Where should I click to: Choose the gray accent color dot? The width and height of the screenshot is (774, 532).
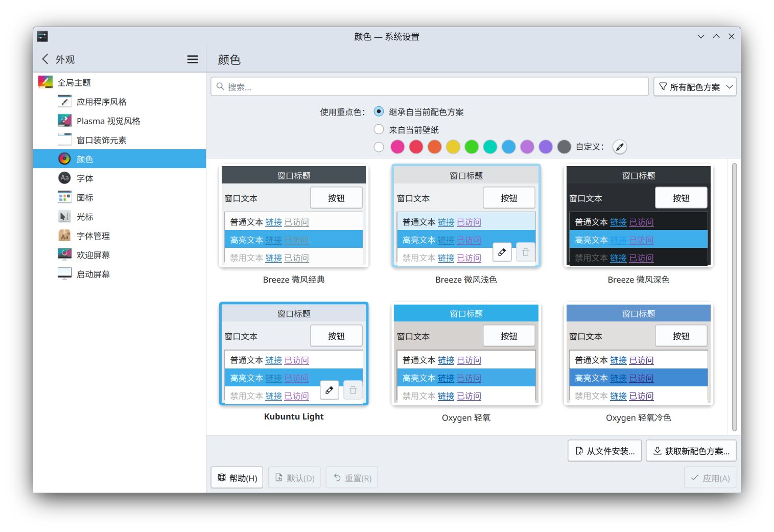point(564,147)
